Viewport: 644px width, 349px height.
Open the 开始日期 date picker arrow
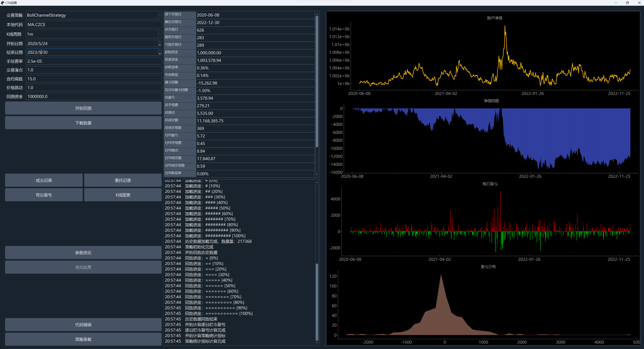[x=160, y=45]
